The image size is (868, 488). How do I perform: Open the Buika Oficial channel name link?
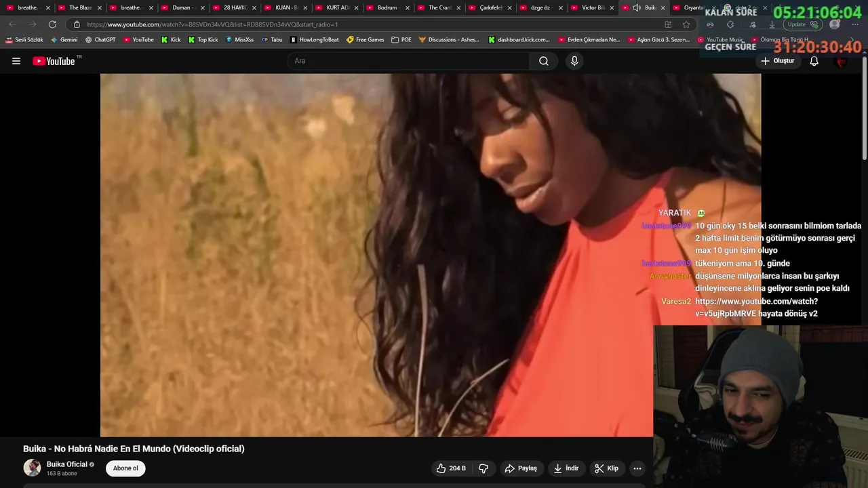click(x=67, y=464)
